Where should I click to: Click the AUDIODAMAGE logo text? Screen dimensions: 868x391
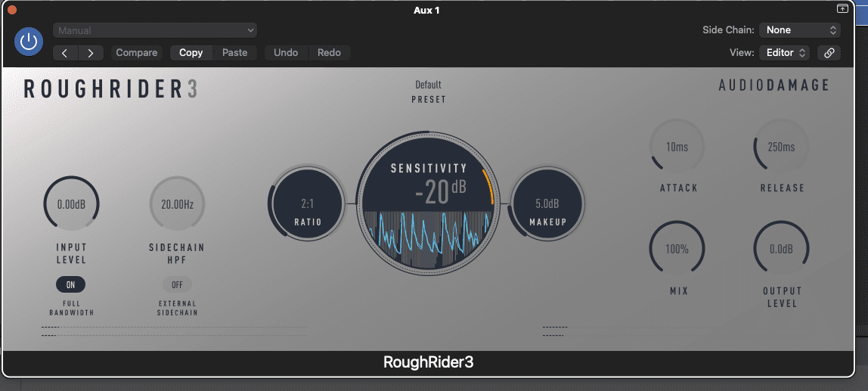coord(774,85)
